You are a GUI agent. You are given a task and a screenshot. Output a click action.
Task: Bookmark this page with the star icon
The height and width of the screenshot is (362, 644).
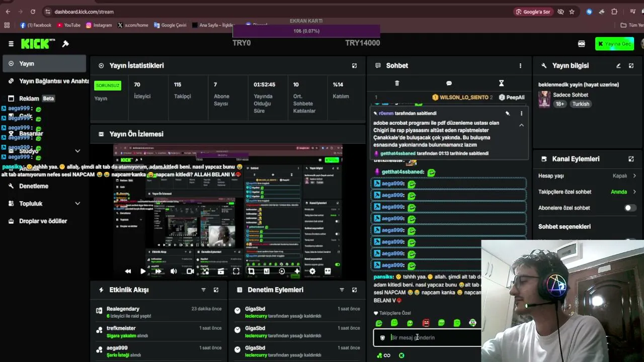pos(572,12)
